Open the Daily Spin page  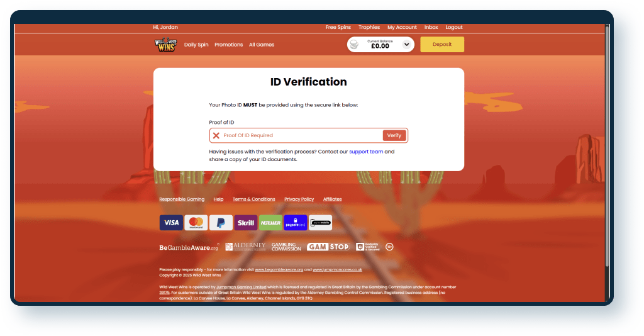[x=196, y=45]
